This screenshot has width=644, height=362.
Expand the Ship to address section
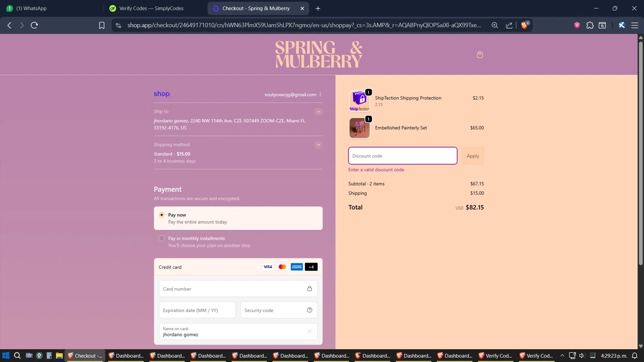tap(319, 112)
